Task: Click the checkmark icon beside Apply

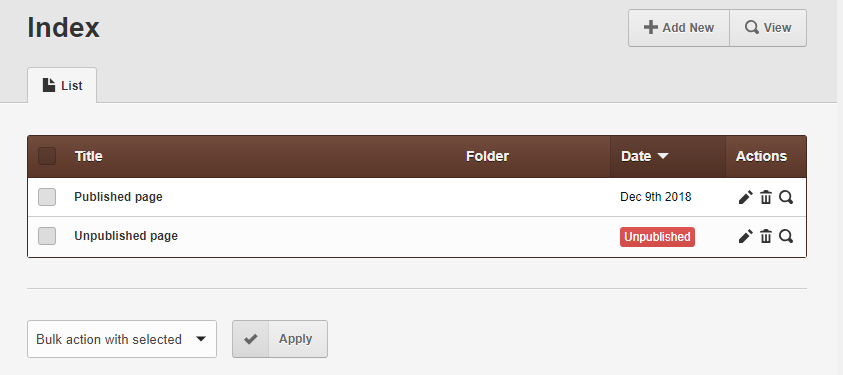Action: 251,339
